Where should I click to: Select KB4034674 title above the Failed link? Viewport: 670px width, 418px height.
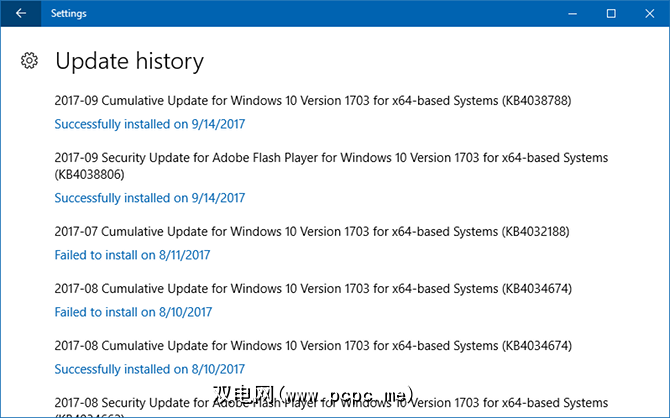[x=312, y=288]
